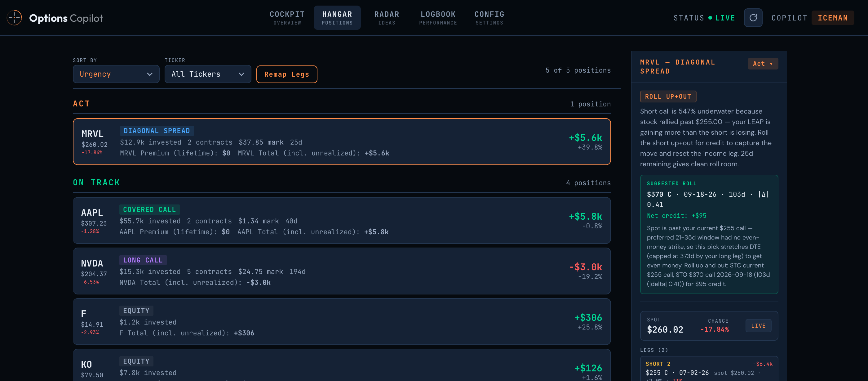
Task: Click the LIVE status indicator
Action: click(721, 18)
